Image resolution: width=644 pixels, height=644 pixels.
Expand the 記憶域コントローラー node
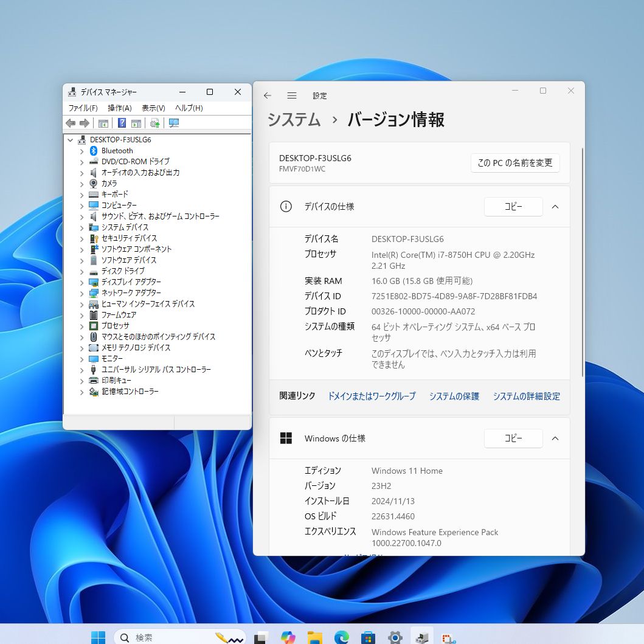click(x=81, y=392)
